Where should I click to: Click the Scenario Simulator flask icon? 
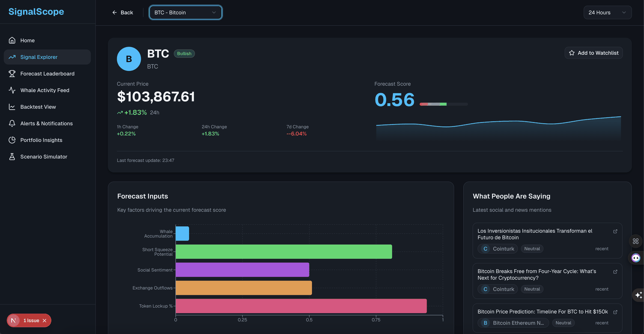pyautogui.click(x=12, y=157)
